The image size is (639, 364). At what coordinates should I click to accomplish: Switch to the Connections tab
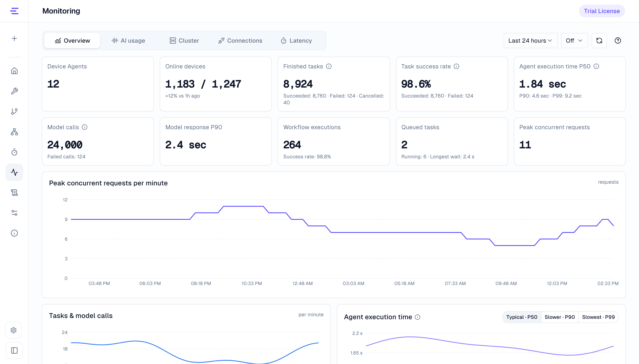coord(240,41)
